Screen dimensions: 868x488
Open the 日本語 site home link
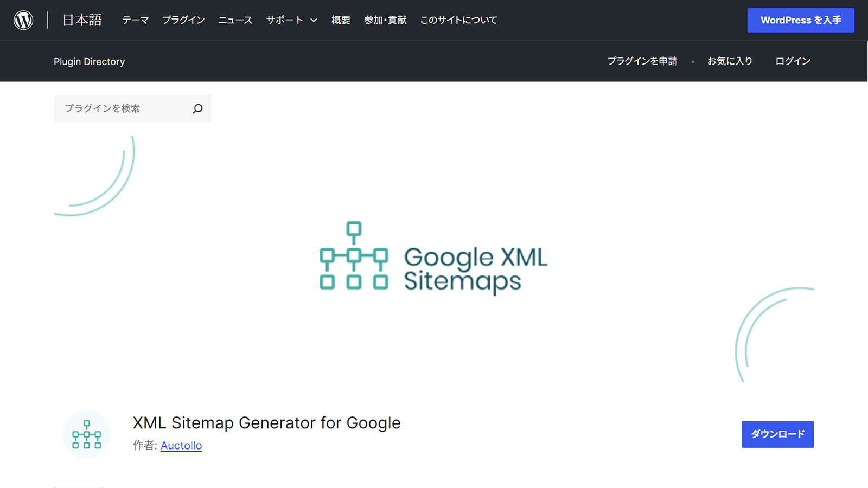pos(82,20)
